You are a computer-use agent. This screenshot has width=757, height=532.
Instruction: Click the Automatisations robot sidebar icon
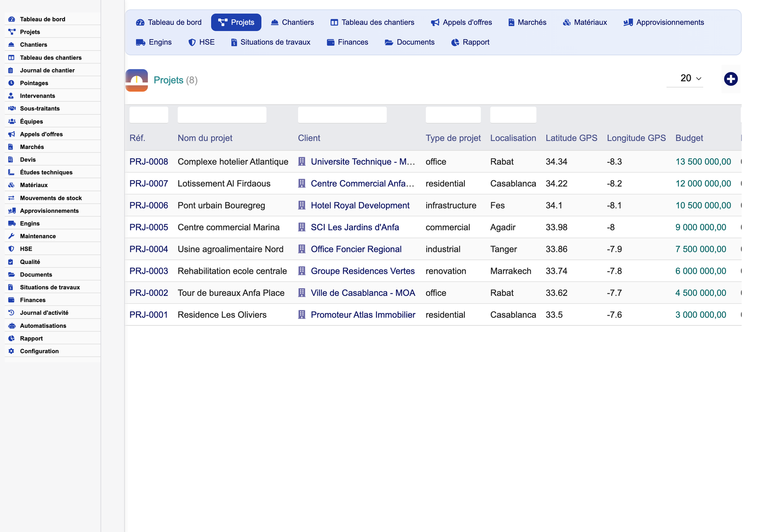[x=12, y=325]
